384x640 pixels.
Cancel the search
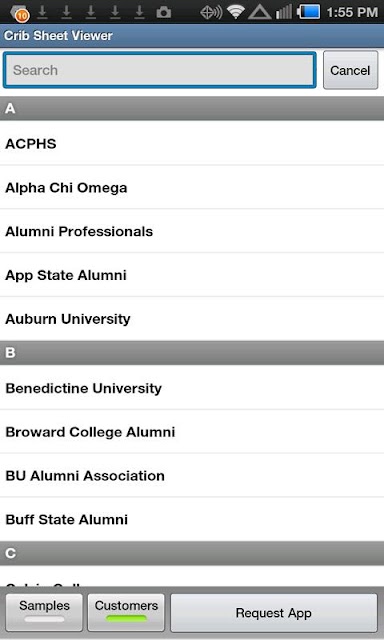pyautogui.click(x=351, y=70)
